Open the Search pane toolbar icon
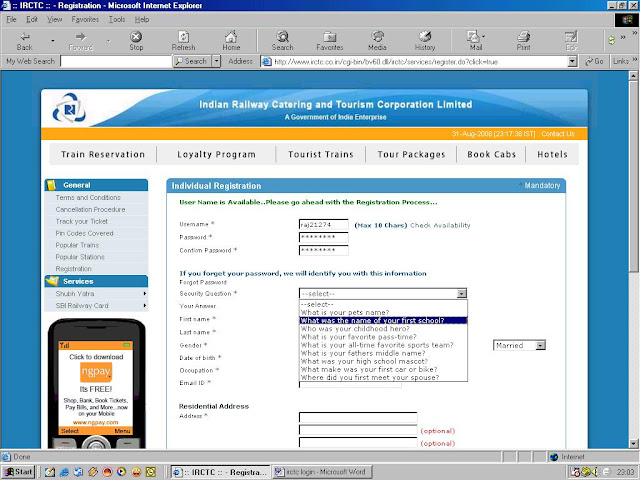Screen dimensions: 640x480 pyautogui.click(x=282, y=41)
